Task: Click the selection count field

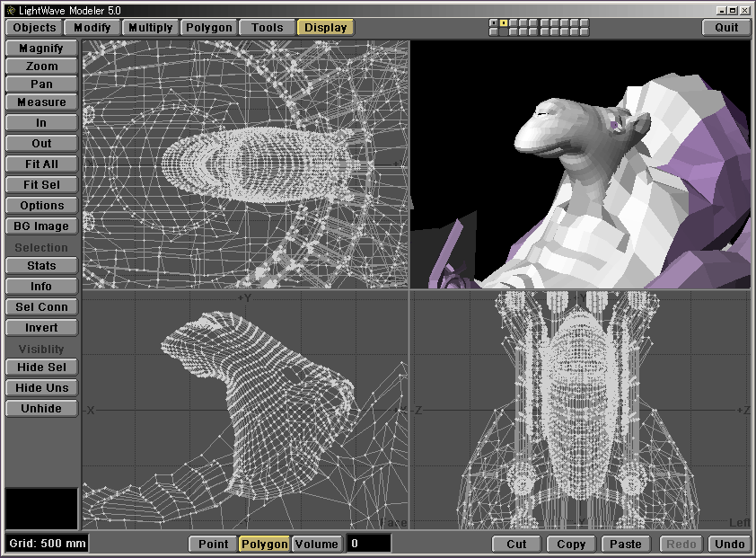Action: [x=369, y=544]
